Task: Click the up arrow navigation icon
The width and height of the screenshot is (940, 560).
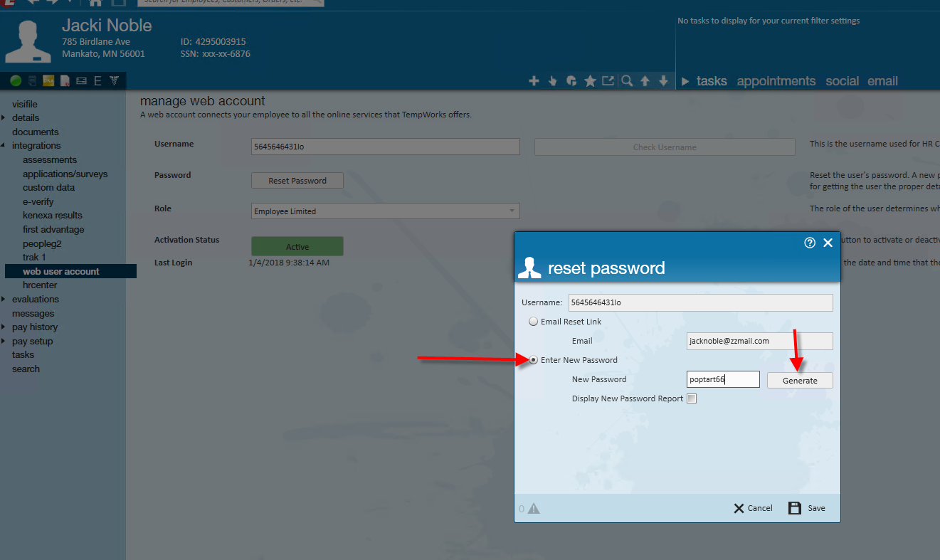Action: tap(645, 81)
